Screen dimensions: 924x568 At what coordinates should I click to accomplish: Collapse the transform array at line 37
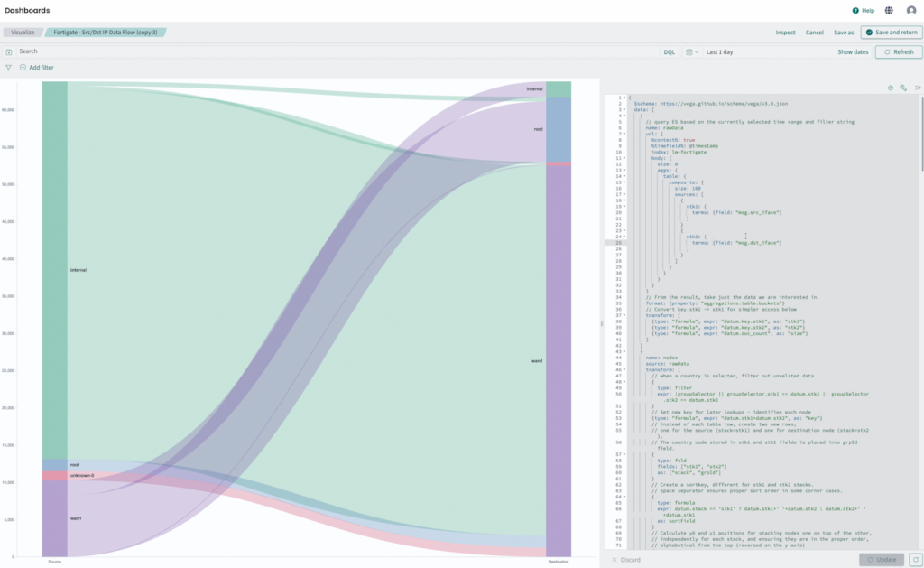[x=624, y=315]
